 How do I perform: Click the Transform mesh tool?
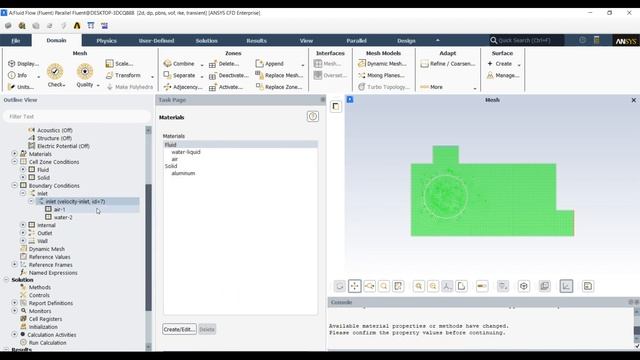(x=123, y=75)
